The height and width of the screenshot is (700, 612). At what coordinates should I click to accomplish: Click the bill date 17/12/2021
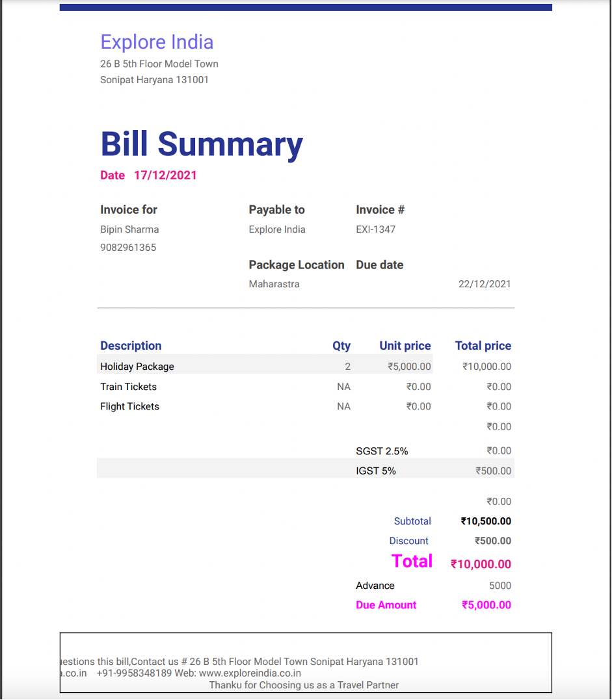pyautogui.click(x=165, y=175)
